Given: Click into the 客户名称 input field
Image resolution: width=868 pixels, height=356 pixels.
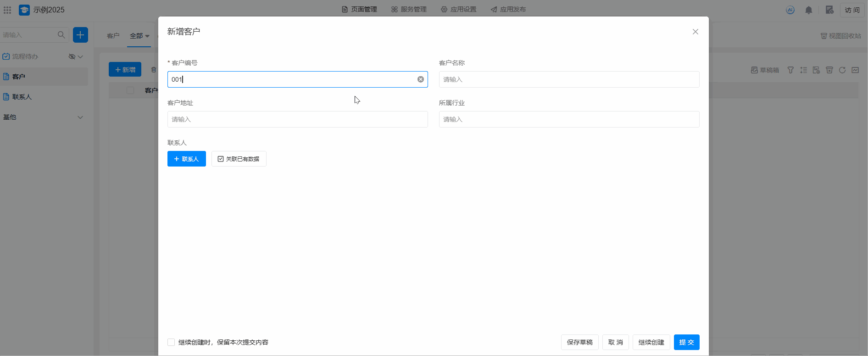Looking at the screenshot, I should (x=569, y=79).
